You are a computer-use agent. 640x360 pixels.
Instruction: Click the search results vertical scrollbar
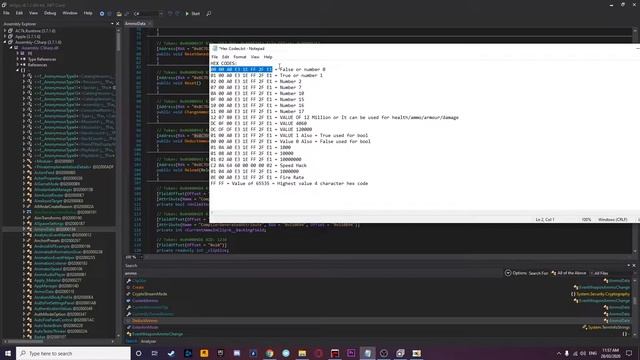[x=635, y=306]
